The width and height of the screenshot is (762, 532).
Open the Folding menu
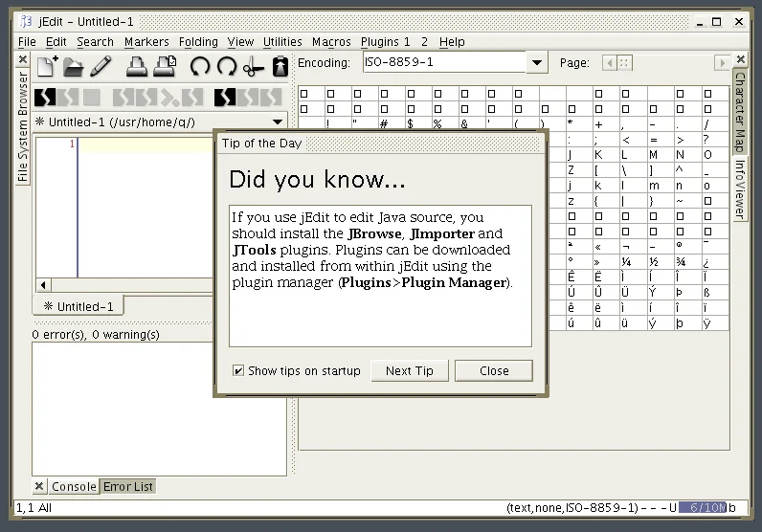coord(198,42)
